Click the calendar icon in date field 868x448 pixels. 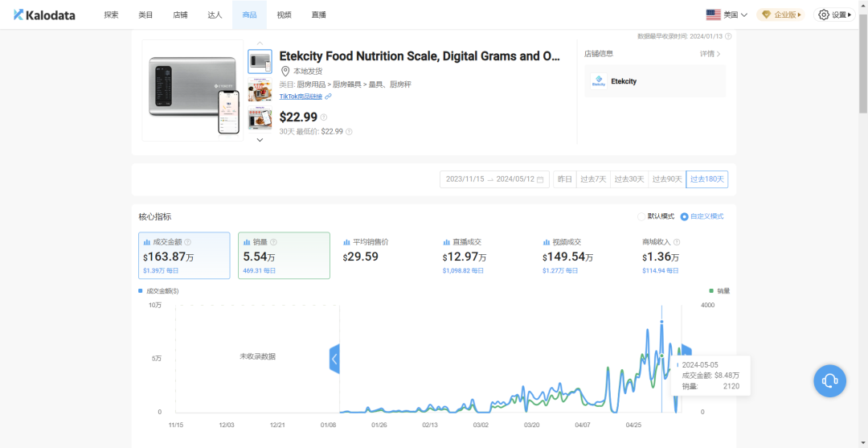[x=540, y=179]
